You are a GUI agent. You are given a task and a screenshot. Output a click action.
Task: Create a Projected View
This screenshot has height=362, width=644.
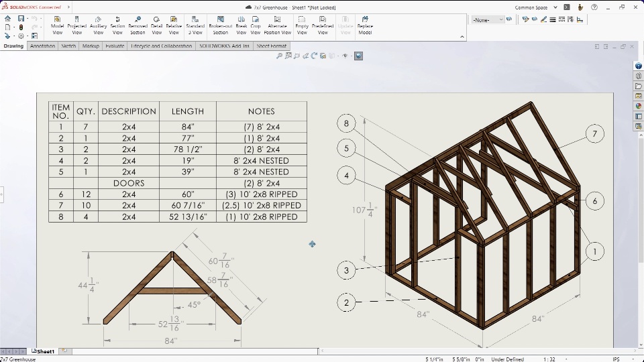[x=76, y=25]
